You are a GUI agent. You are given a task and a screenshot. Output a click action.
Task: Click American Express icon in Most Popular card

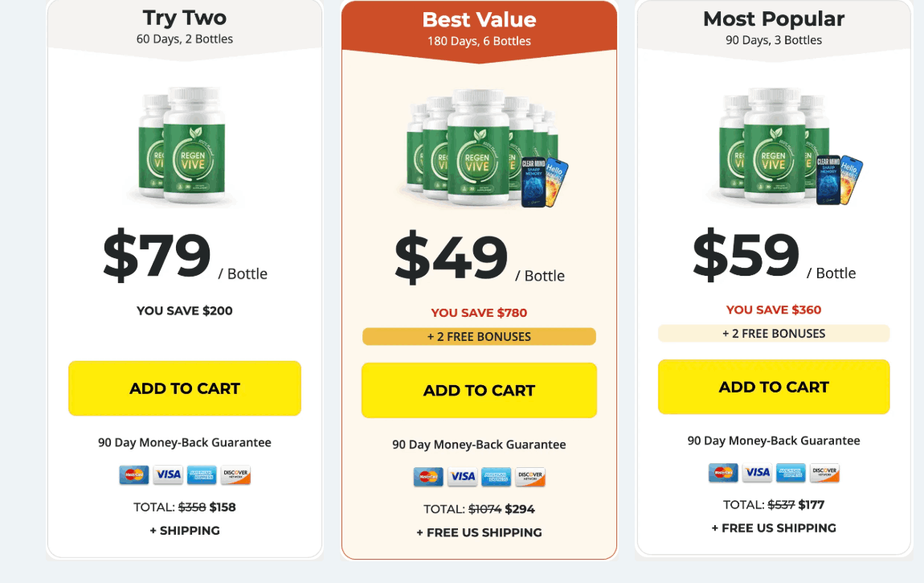coord(791,472)
